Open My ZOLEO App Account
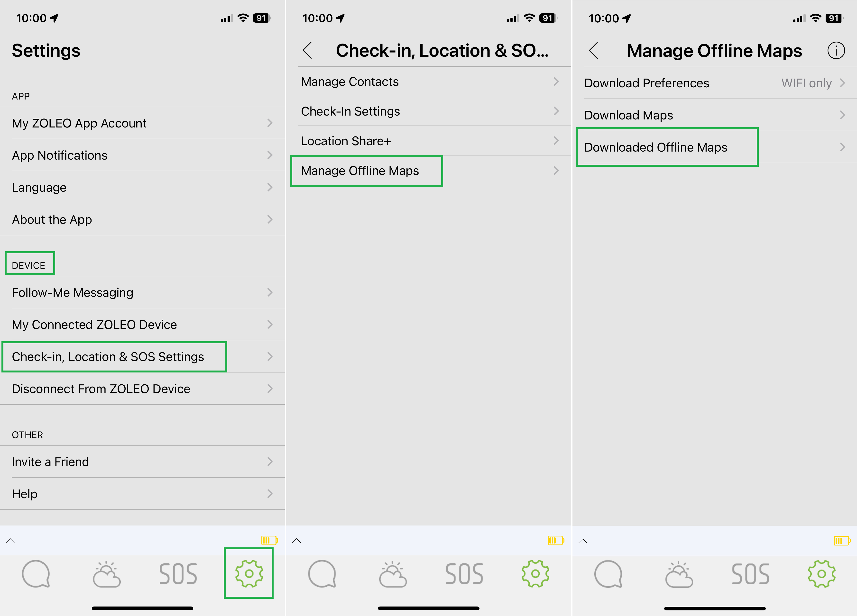The height and width of the screenshot is (616, 857). click(142, 123)
